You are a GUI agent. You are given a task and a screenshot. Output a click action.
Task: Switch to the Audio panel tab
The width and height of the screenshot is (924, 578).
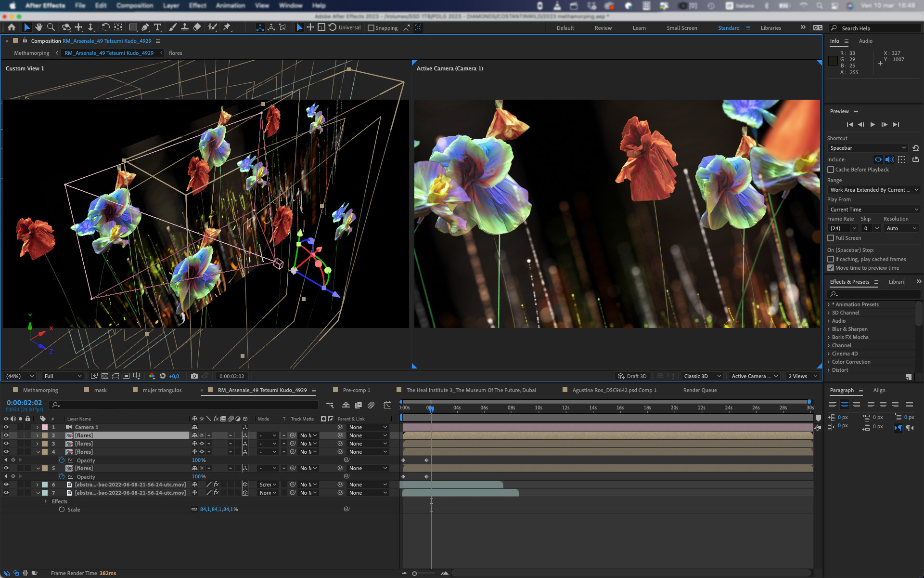tap(865, 41)
